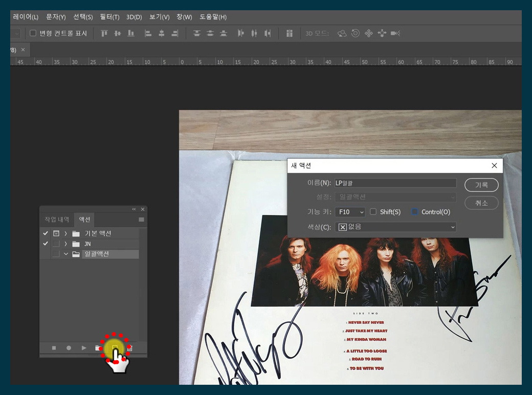The width and height of the screenshot is (532, 395).
Task: Align horizontal centers in options bar
Action: coord(162,33)
